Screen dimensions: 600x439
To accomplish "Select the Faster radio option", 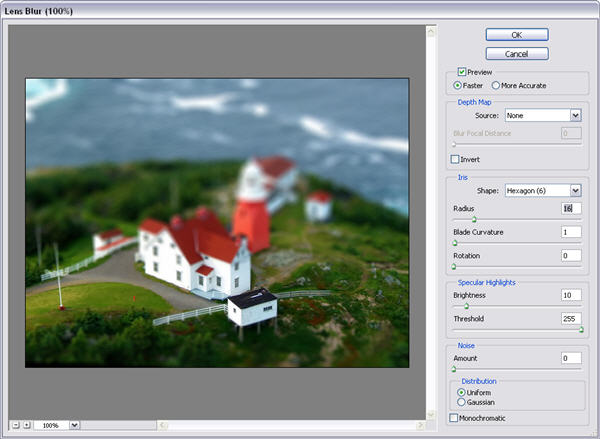I will coord(458,85).
